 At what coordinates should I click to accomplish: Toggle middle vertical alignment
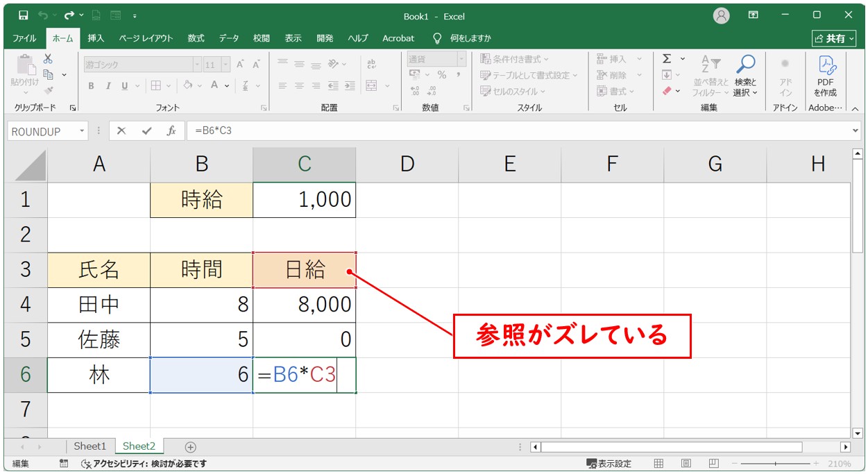299,64
